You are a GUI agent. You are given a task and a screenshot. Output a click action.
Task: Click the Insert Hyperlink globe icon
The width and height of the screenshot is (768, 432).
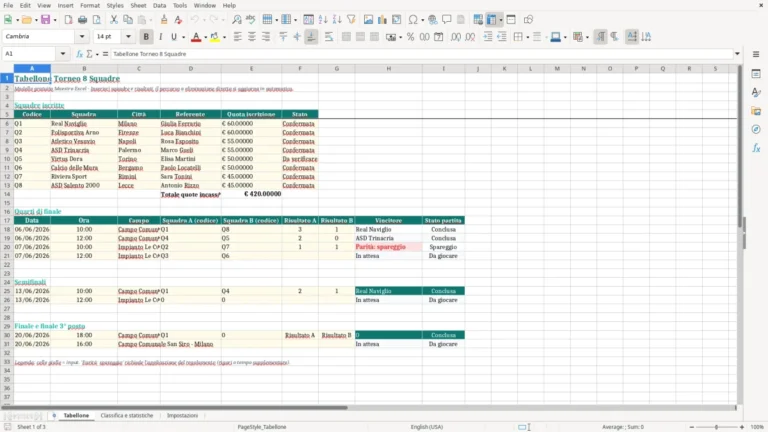click(432, 20)
